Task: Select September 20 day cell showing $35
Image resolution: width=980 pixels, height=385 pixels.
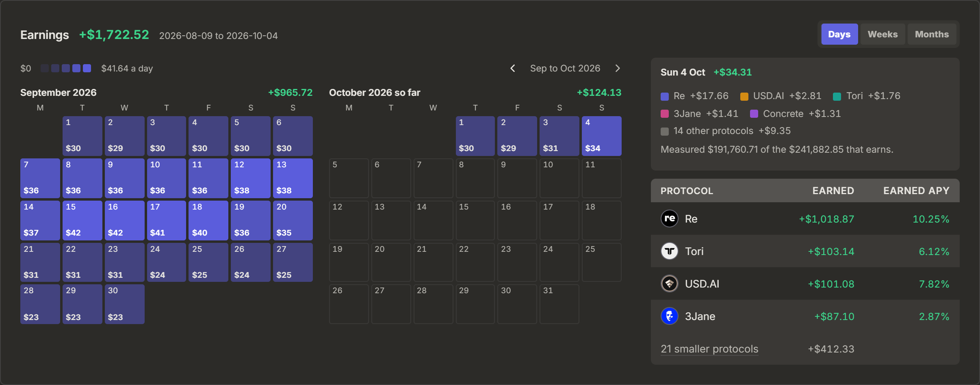Action: coord(293,221)
